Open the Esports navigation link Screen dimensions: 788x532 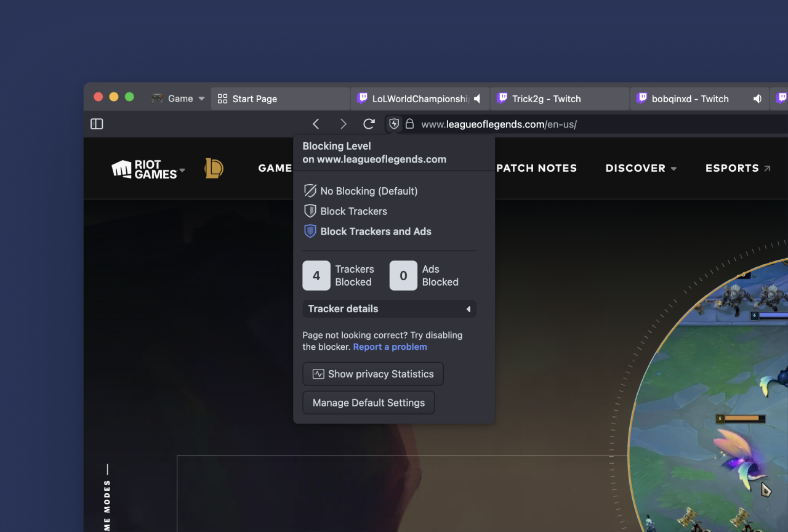point(738,168)
